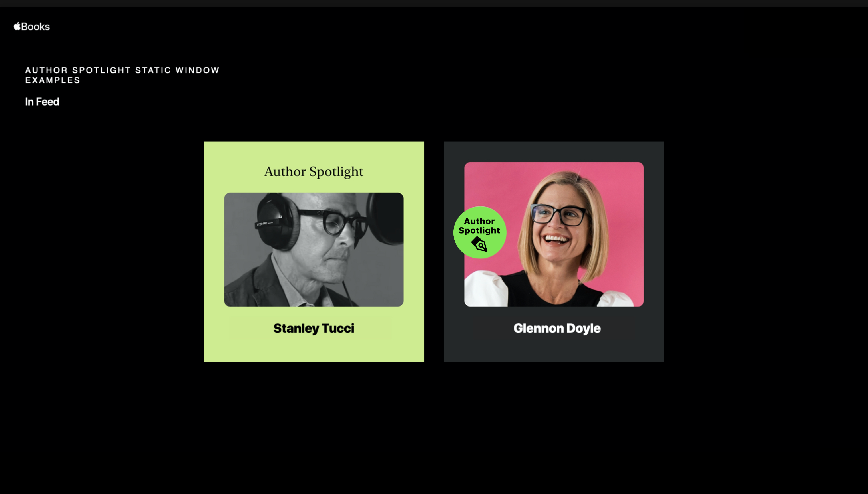Click the serif Author Spotlight title
868x494 pixels.
click(x=314, y=172)
